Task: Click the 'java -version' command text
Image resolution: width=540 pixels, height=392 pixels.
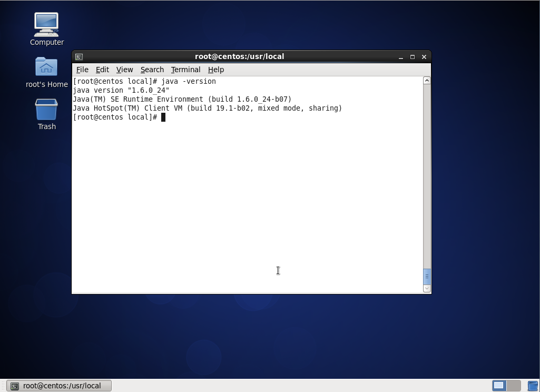Action: (x=189, y=81)
